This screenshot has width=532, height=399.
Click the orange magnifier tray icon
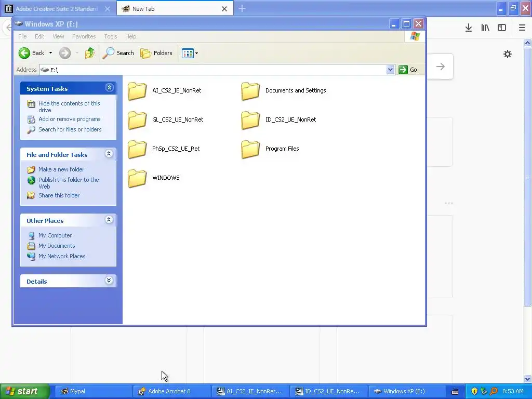click(x=494, y=391)
